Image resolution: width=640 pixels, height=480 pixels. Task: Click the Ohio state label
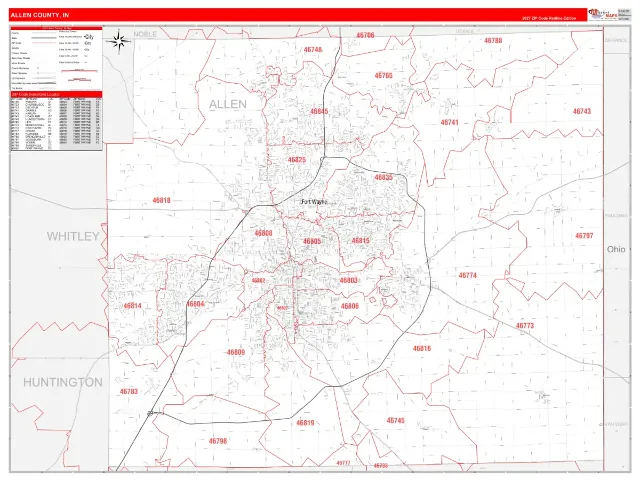coord(616,249)
